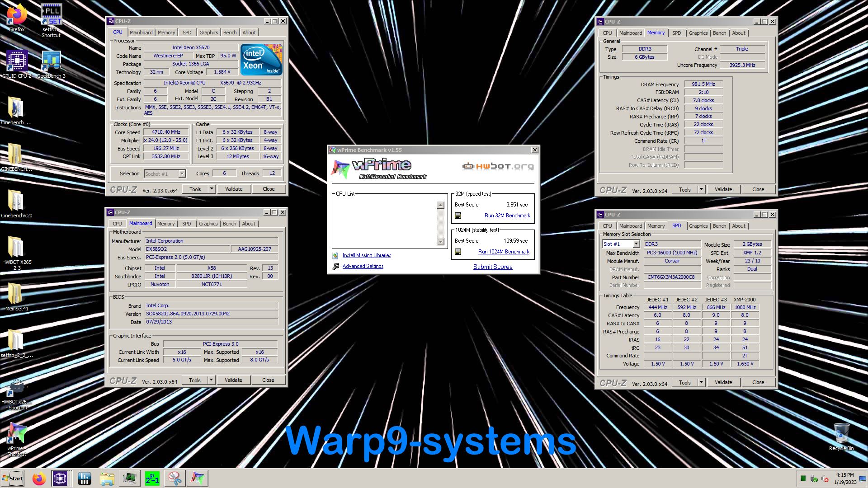
Task: Click Run 32M Benchmark link
Action: pyautogui.click(x=507, y=216)
